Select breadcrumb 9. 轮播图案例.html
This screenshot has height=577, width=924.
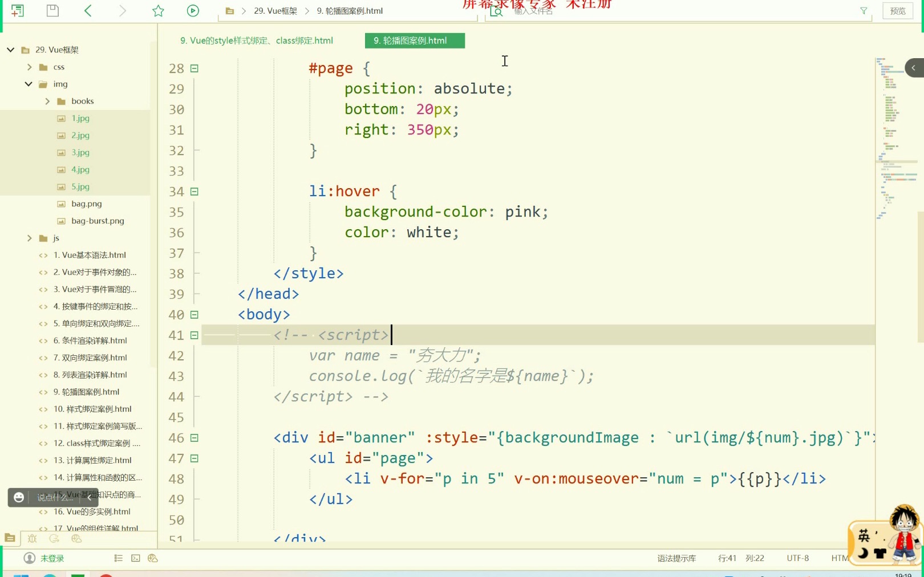tap(350, 11)
